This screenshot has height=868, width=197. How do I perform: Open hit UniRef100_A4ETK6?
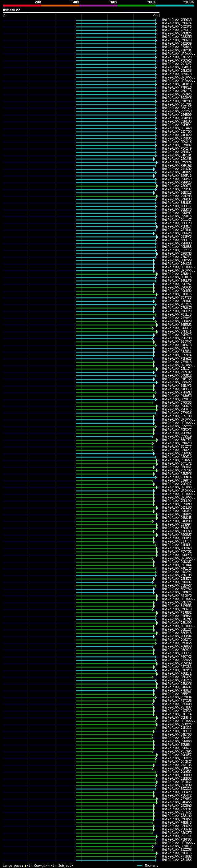pyautogui.click(x=177, y=379)
